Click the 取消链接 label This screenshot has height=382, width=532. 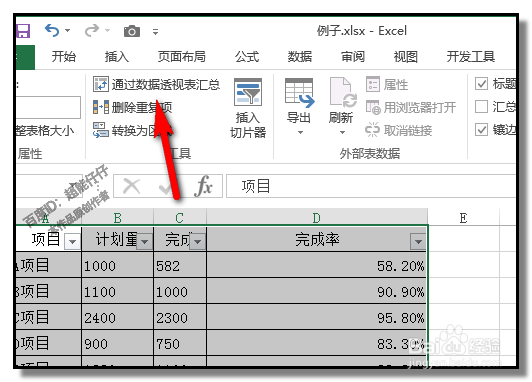tap(408, 130)
